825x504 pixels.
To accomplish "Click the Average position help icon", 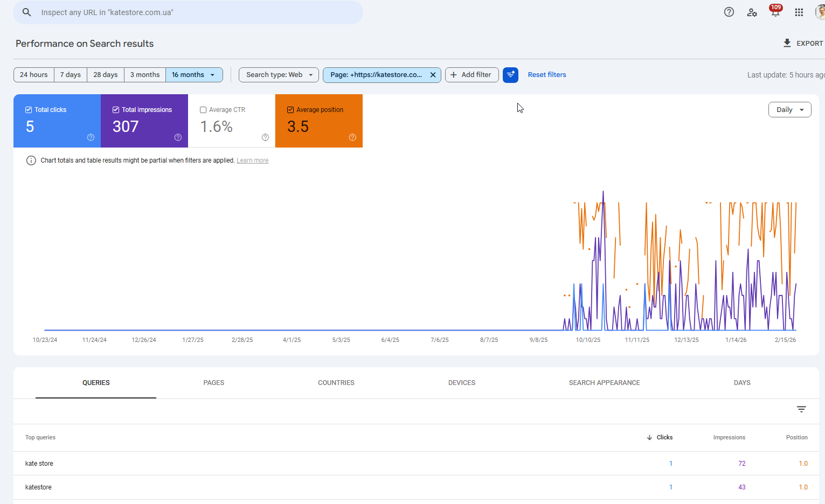I will [352, 137].
